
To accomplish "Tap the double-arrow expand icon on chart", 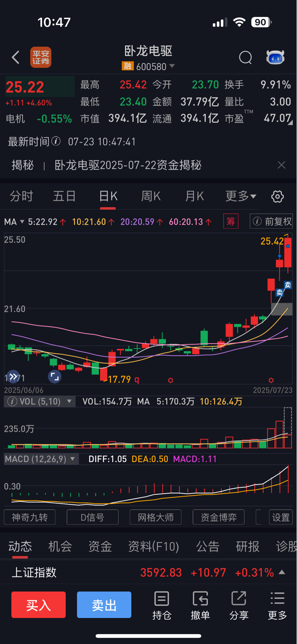I will click(13, 376).
